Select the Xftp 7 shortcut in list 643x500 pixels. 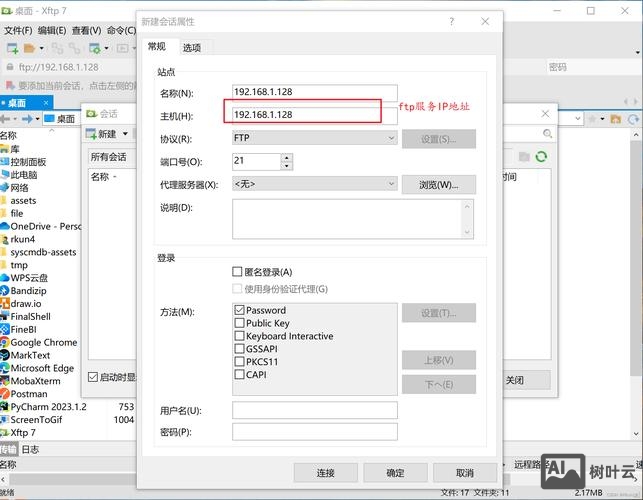[18, 432]
